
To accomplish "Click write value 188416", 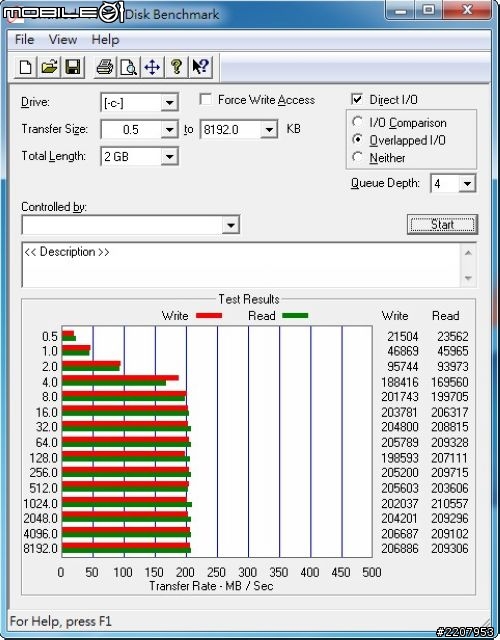I will coord(400,382).
